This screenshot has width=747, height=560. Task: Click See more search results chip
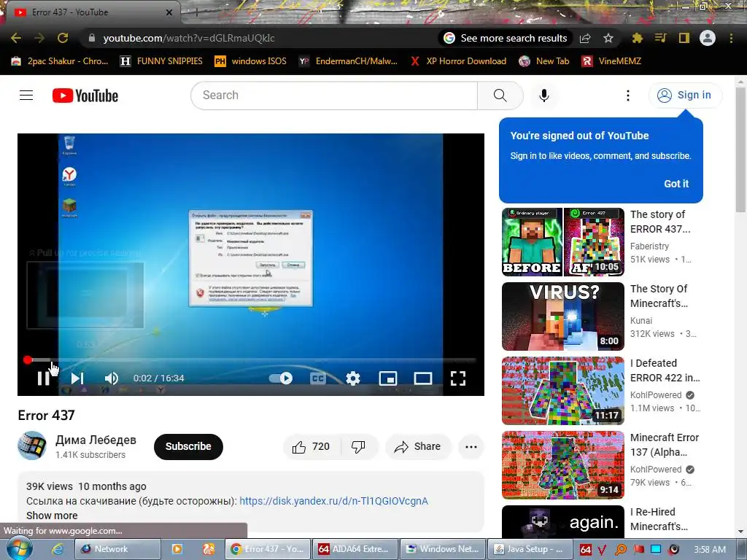506,38
